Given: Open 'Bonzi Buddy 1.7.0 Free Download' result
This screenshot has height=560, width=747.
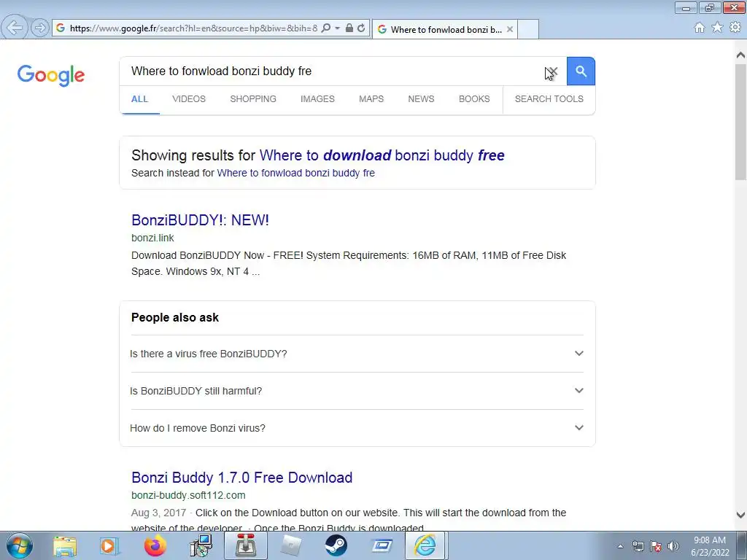Looking at the screenshot, I should [242, 478].
